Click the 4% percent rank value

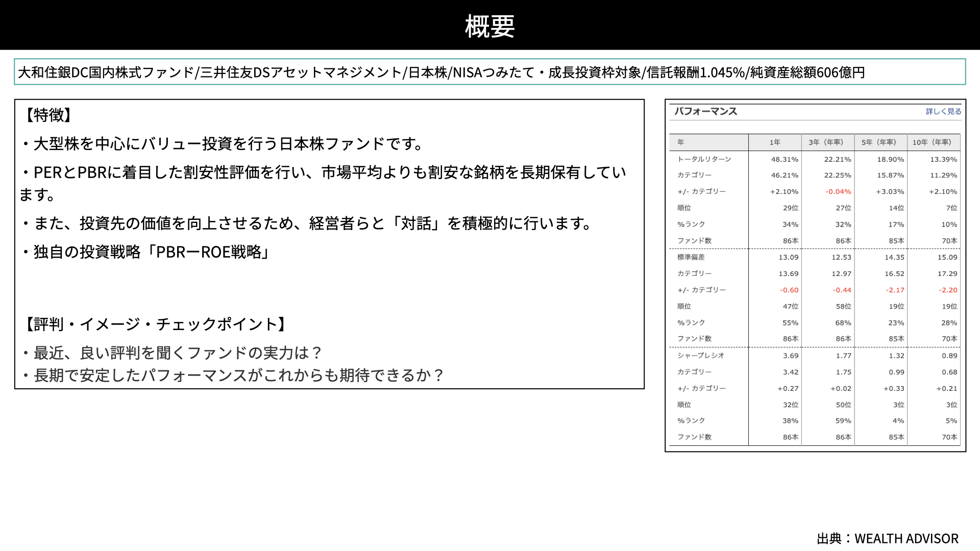tap(898, 421)
